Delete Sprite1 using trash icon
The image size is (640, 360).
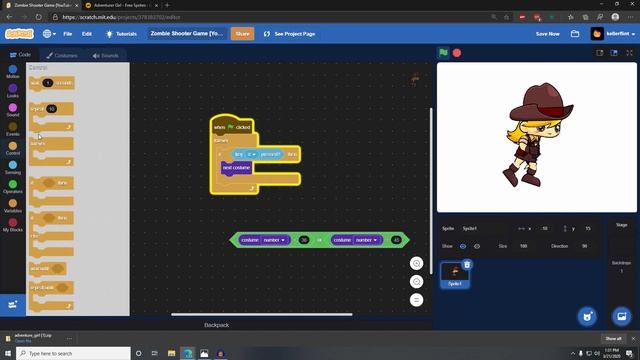point(467,264)
